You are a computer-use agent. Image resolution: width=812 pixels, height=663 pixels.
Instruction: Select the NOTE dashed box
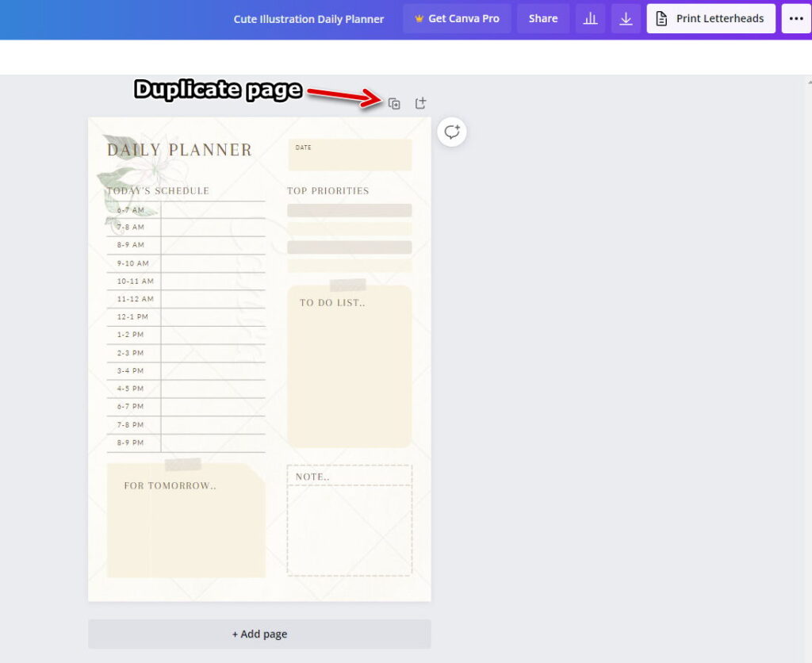point(349,519)
